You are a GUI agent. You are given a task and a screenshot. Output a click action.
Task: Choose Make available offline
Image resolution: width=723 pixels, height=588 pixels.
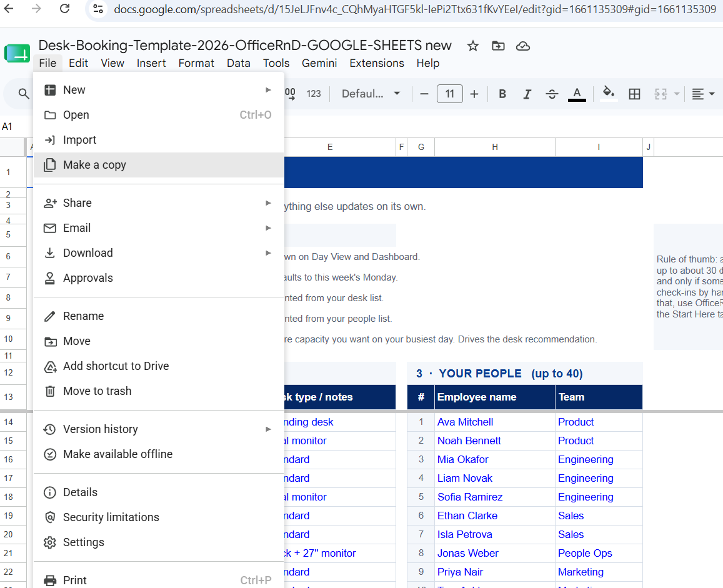tap(159, 454)
